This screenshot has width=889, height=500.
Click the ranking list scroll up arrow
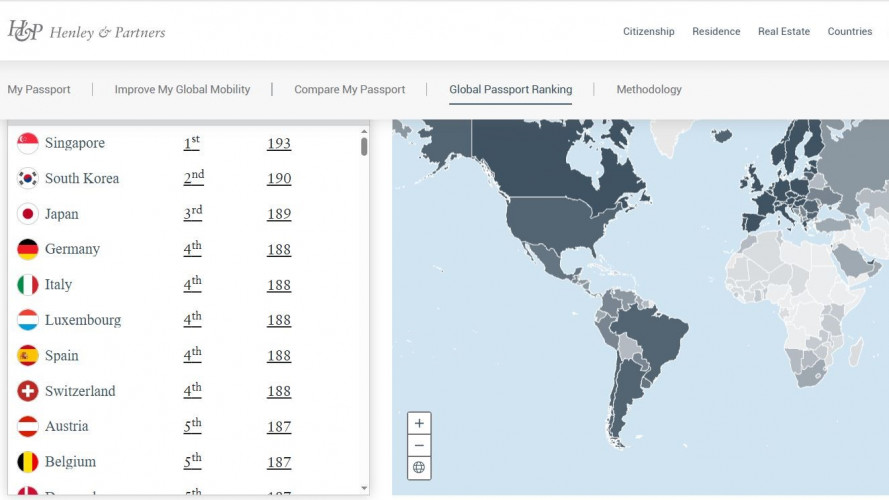tap(364, 132)
